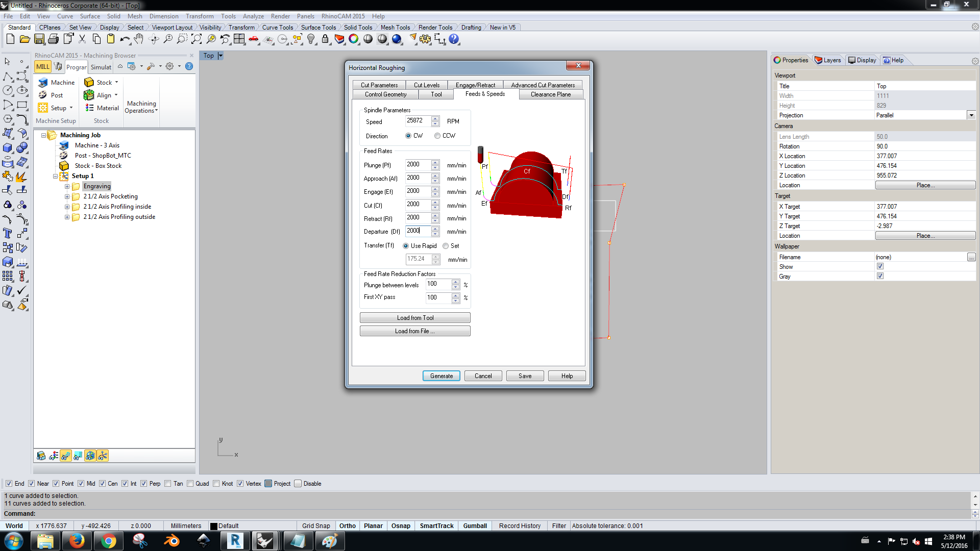Click the four-viewport layout icon
This screenshot has height=551, width=980.
click(239, 39)
